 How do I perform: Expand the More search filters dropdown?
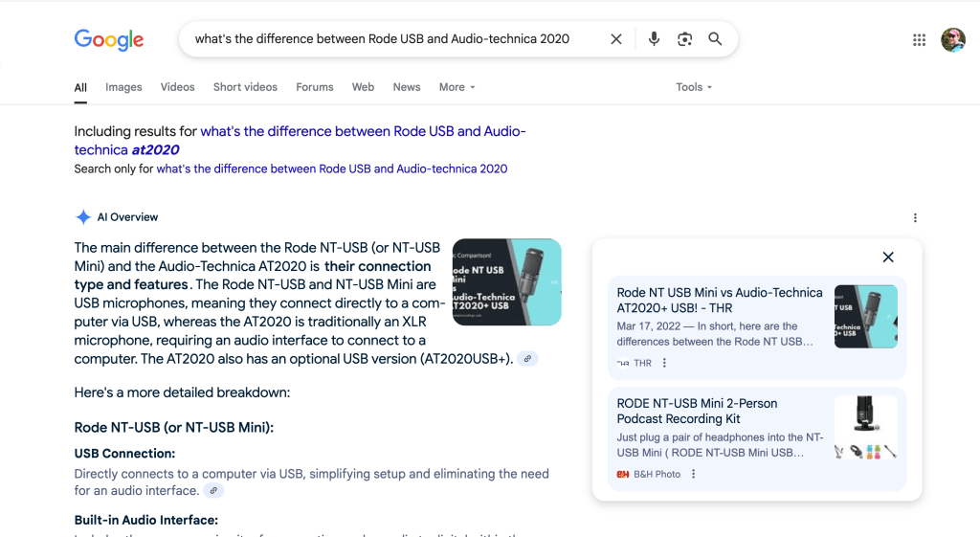click(x=457, y=87)
